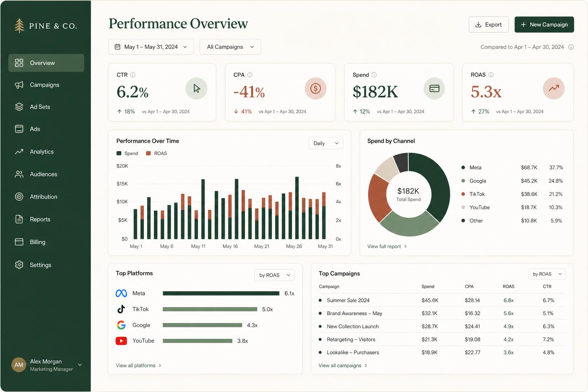Open the View all campaigns link
Image resolution: width=588 pixels, height=392 pixels.
coord(343,366)
